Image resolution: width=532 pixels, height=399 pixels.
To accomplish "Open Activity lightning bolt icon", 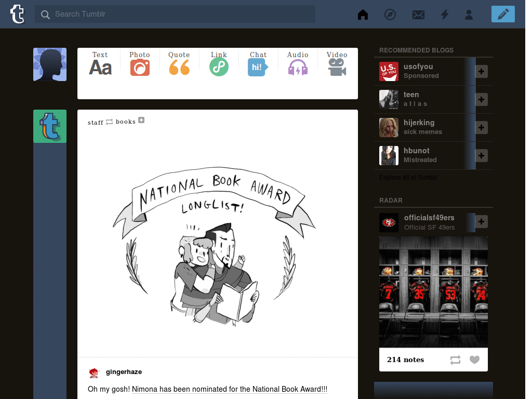I will click(x=445, y=14).
